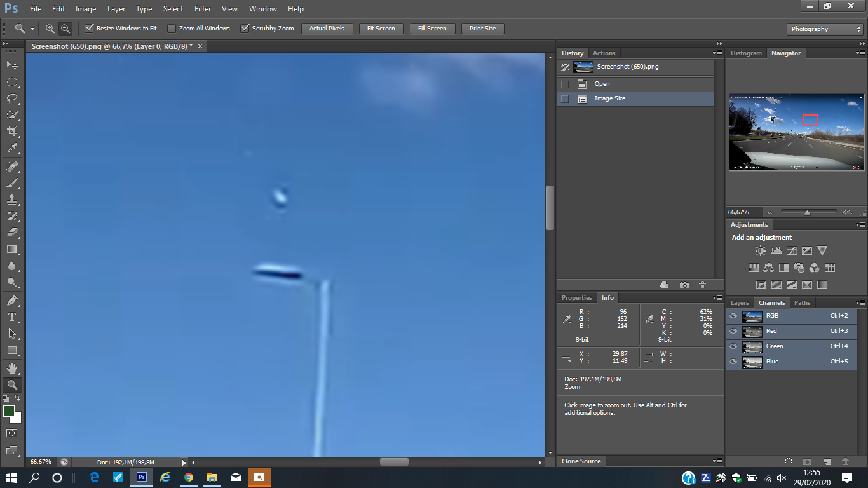The image size is (868, 488).
Task: Select the Brush tool
Action: coord(12,183)
